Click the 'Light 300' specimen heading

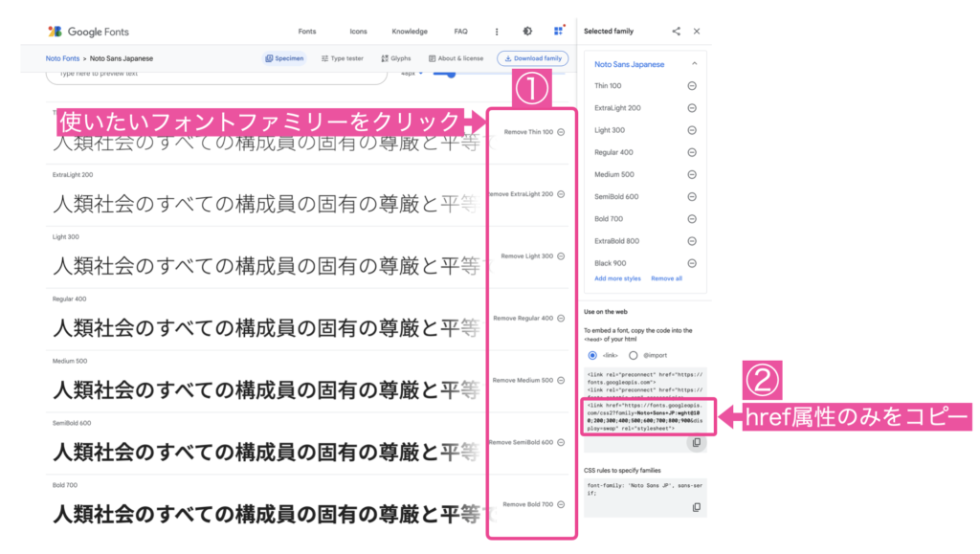click(66, 236)
